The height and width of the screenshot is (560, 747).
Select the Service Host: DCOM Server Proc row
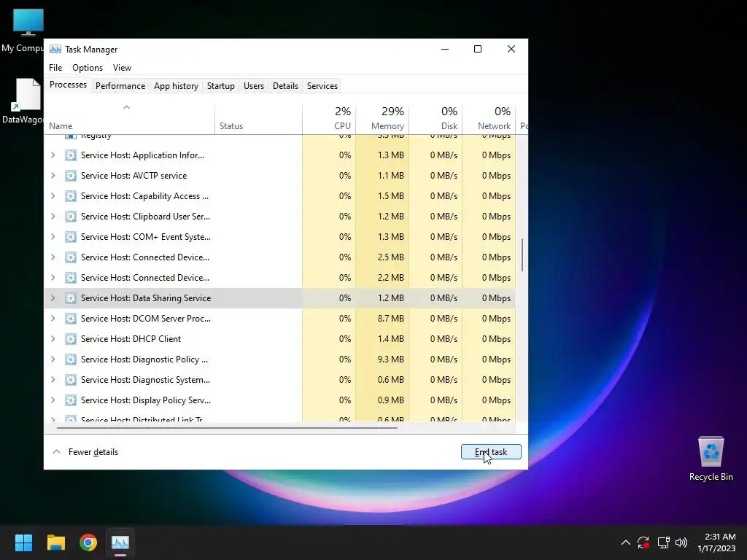click(280, 319)
